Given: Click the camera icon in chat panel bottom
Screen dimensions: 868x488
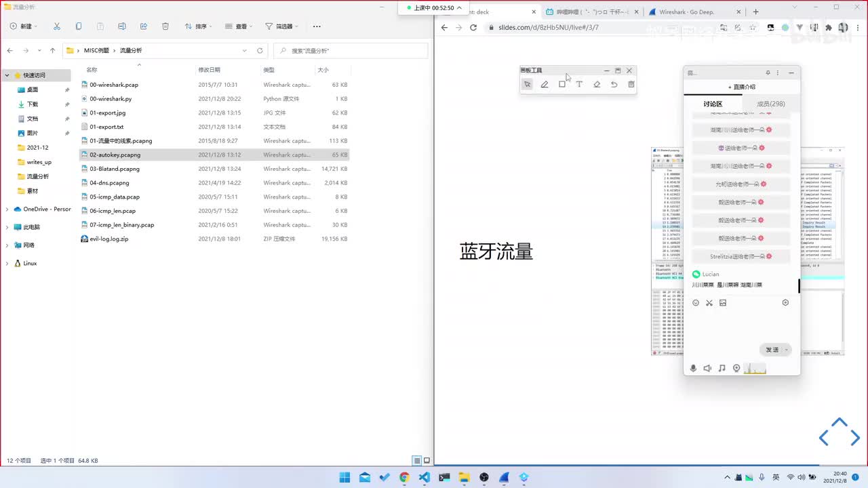Looking at the screenshot, I should click(x=736, y=368).
